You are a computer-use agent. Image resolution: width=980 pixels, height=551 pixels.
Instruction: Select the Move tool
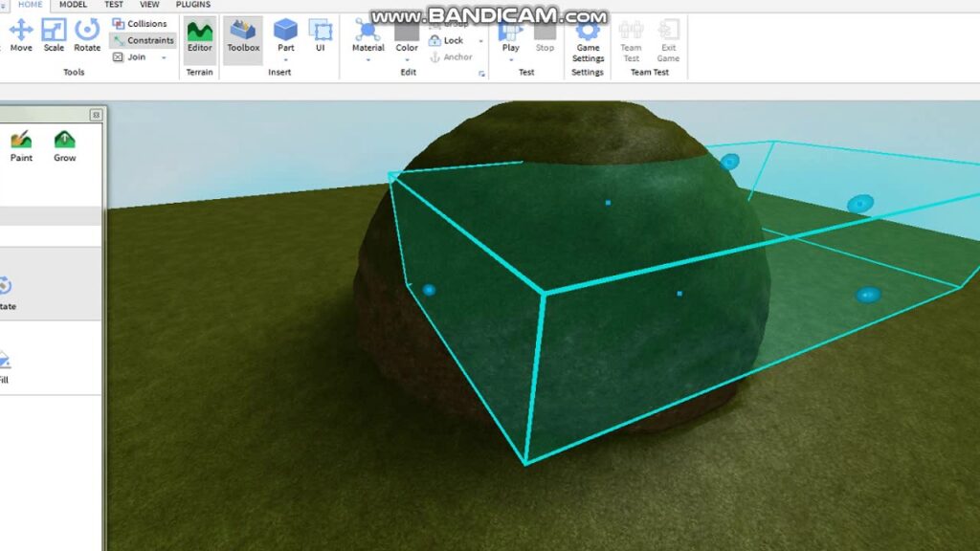point(21,35)
